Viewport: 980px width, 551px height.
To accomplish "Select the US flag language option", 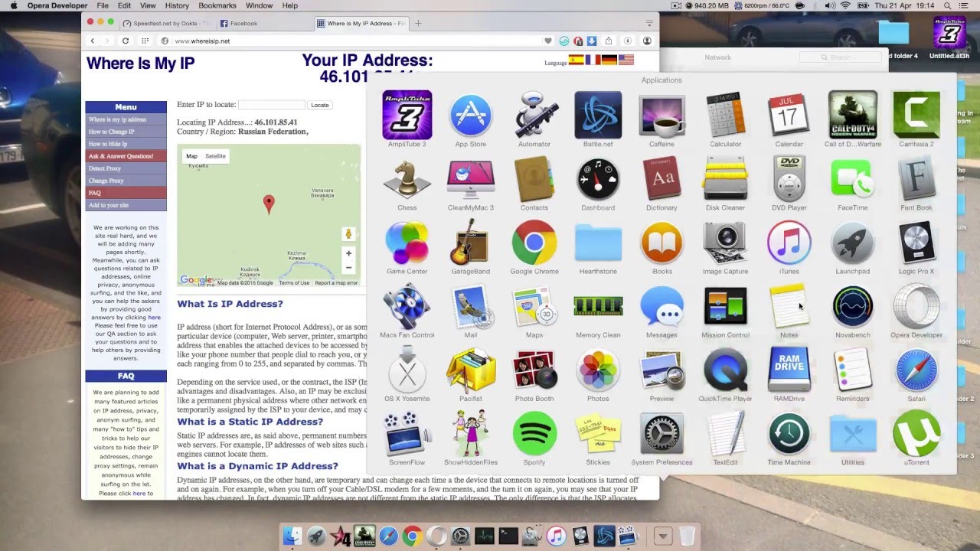I will 626,60.
